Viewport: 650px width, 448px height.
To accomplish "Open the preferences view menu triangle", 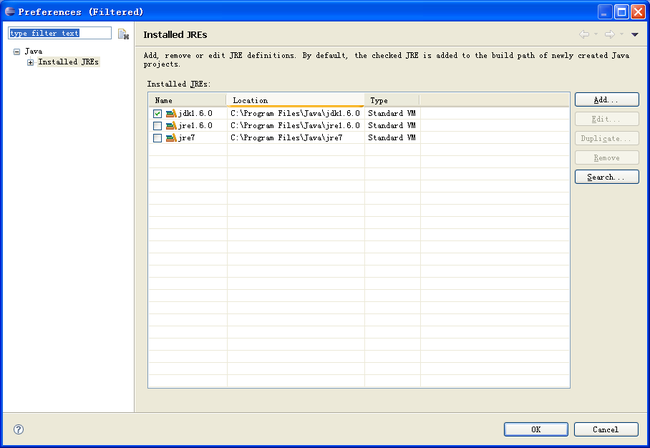I will point(635,35).
